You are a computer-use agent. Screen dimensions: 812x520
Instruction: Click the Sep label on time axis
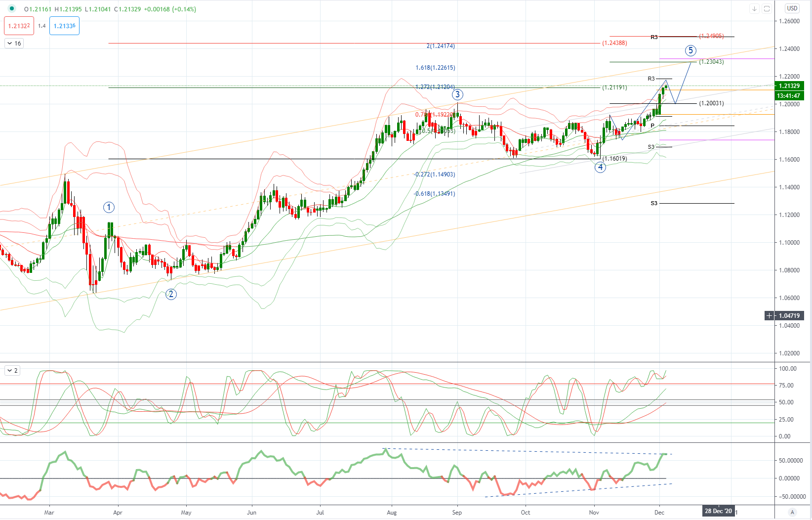pos(457,513)
